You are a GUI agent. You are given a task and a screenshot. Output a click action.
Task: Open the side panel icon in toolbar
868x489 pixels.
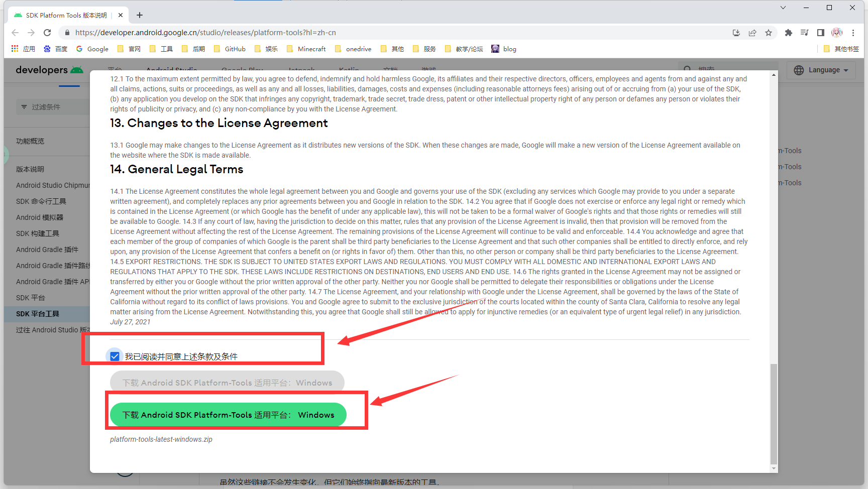[821, 33]
